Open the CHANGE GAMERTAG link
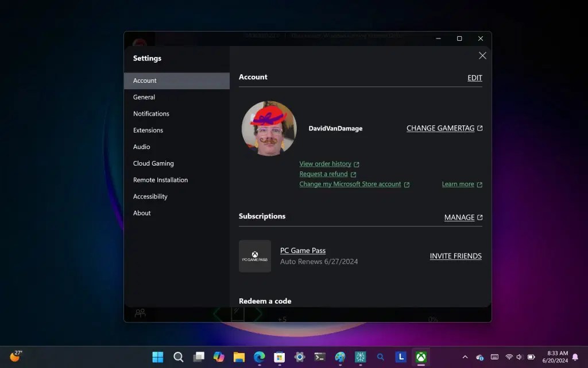 440,128
